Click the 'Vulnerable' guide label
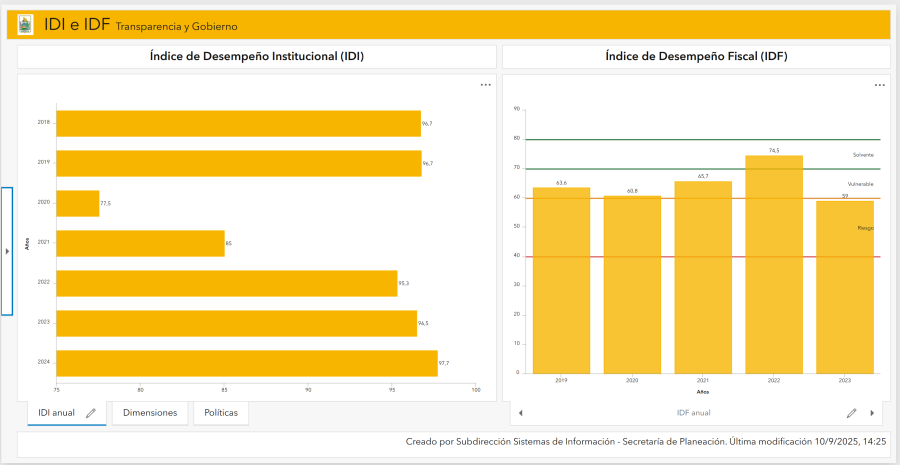Image resolution: width=900 pixels, height=465 pixels. [x=860, y=184]
